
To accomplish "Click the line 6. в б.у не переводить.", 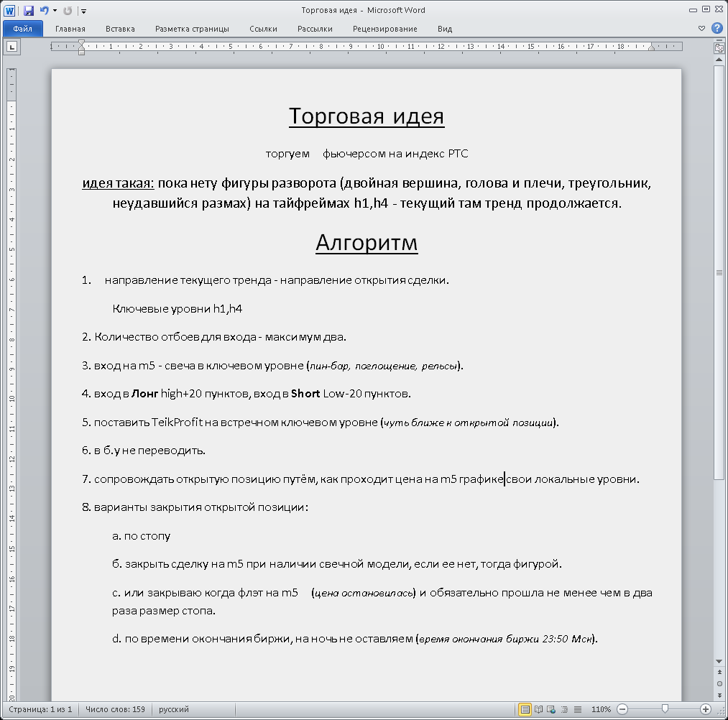I will [x=144, y=451].
